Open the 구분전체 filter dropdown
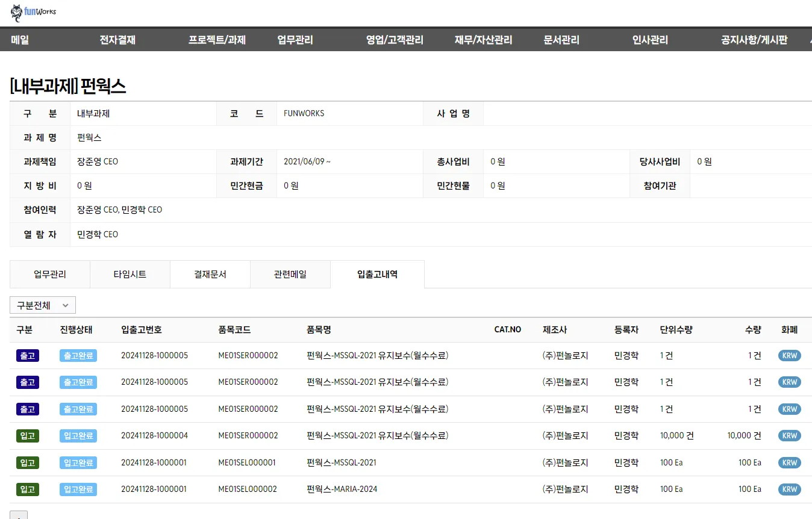812x519 pixels. pos(42,305)
